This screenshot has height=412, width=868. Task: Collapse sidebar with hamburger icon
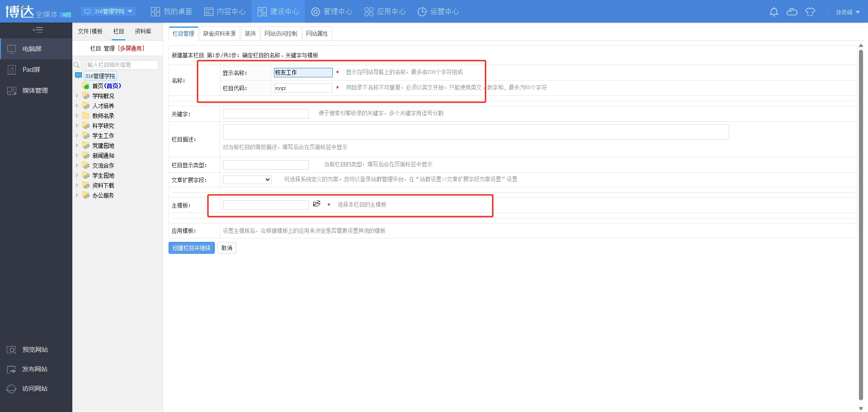(38, 30)
